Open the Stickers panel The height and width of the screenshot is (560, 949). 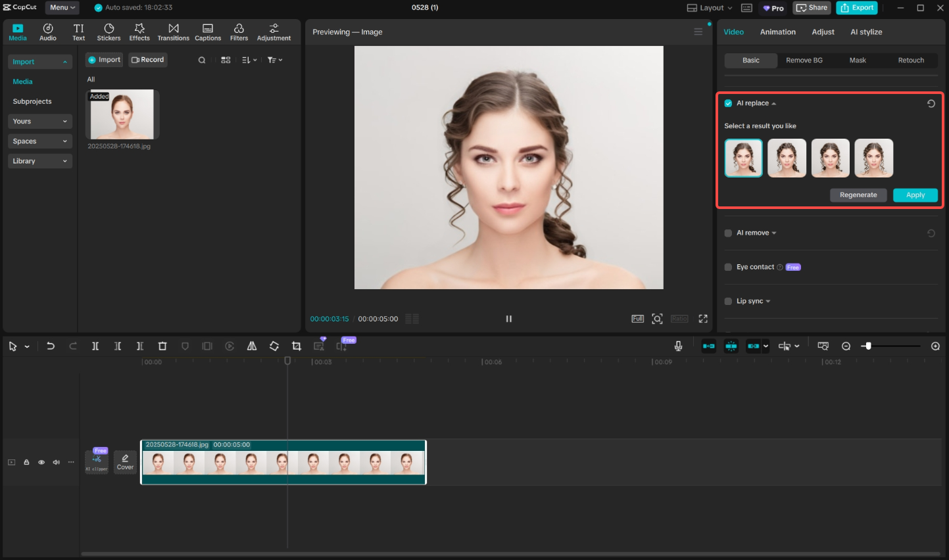tap(109, 32)
